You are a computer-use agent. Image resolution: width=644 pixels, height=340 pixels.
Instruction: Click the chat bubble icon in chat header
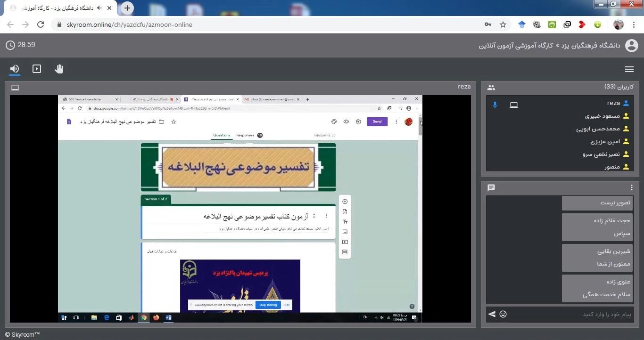click(491, 187)
